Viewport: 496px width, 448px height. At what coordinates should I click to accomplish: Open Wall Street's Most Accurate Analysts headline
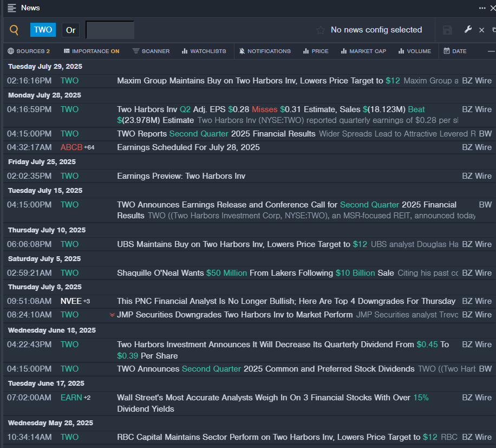tap(273, 404)
